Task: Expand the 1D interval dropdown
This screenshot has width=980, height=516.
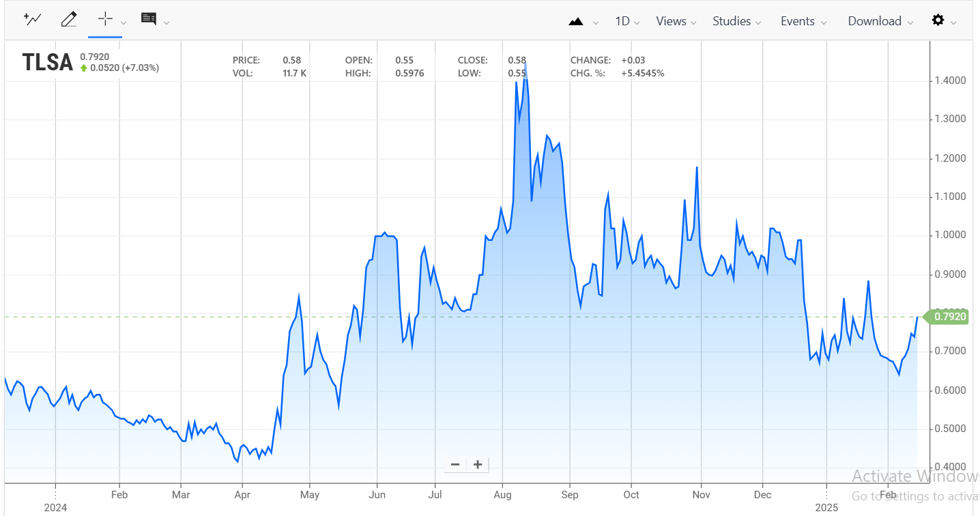Action: pyautogui.click(x=627, y=21)
